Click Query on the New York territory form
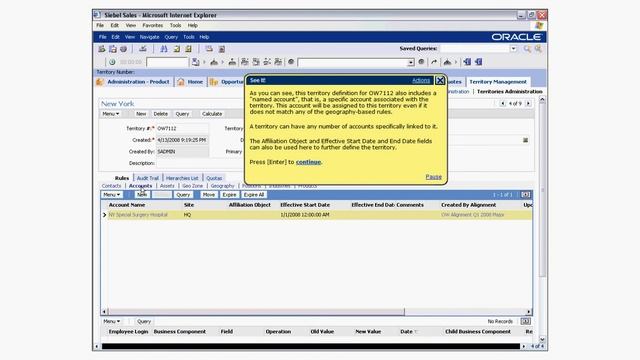640x360 pixels. (x=182, y=114)
